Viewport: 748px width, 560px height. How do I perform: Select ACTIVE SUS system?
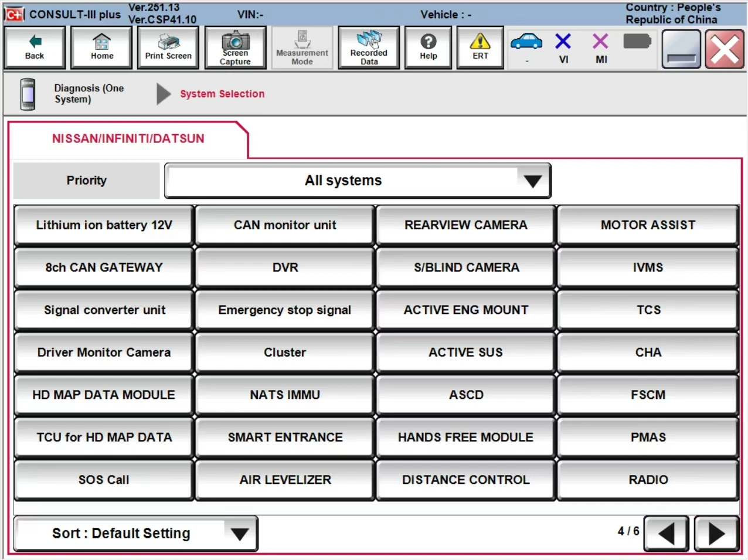tap(466, 352)
